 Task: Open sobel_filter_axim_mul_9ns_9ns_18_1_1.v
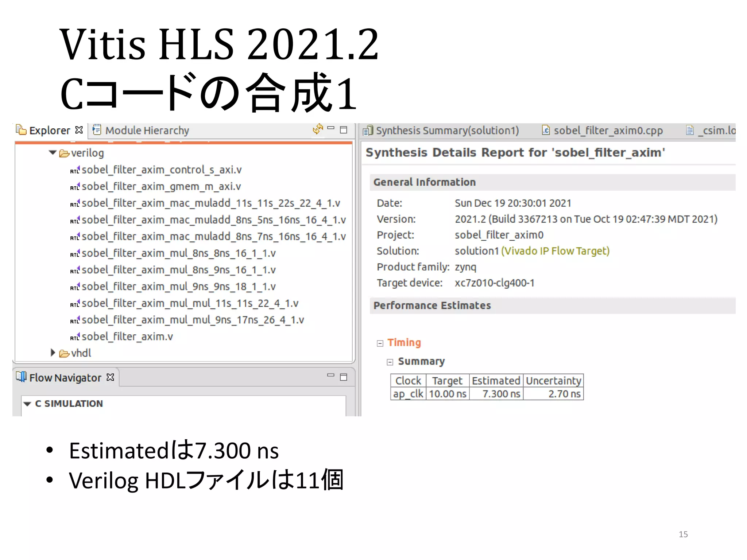pyautogui.click(x=179, y=287)
